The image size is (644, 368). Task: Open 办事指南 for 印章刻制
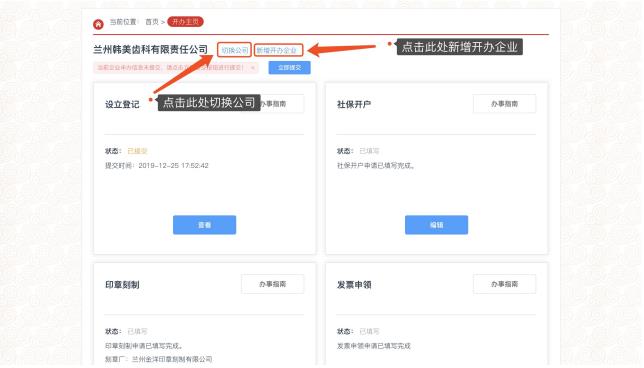pos(273,284)
